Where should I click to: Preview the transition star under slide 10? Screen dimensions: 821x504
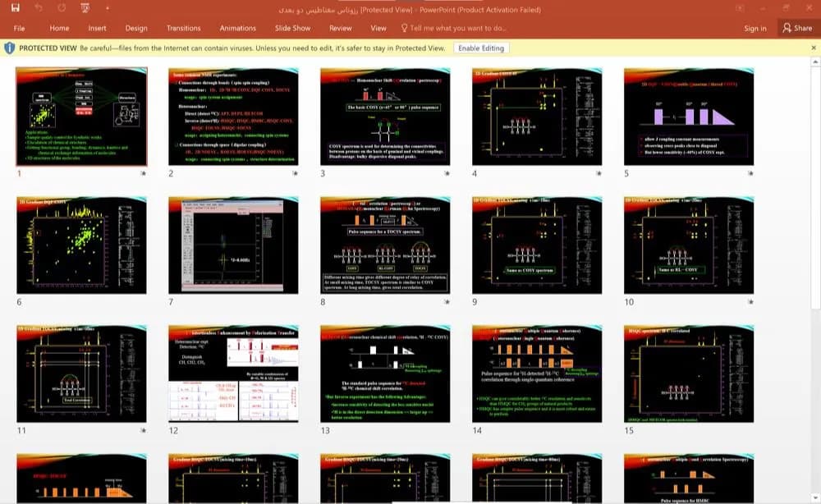(750, 302)
